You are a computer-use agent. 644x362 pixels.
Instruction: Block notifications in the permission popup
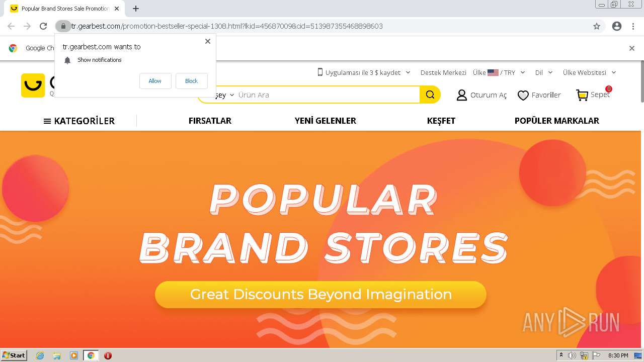pos(191,81)
